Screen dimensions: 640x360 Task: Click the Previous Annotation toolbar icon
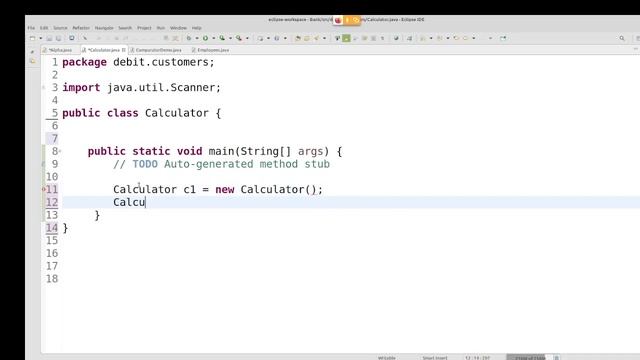[440, 38]
